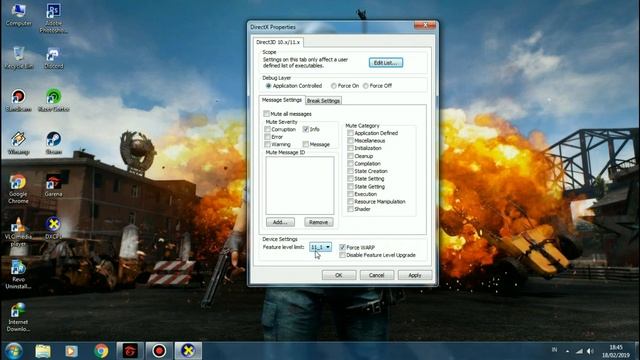This screenshot has height=360, width=640.
Task: Select the Recycle Bin desktop icon
Action: (x=18, y=58)
